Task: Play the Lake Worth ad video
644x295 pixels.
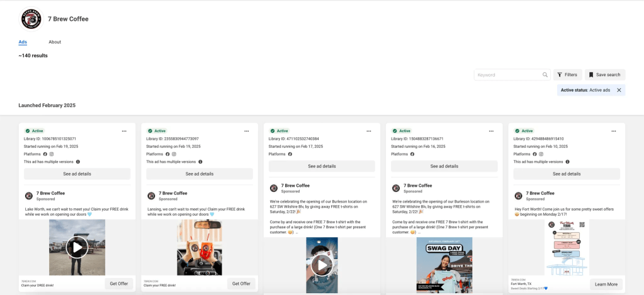Action: (x=77, y=247)
